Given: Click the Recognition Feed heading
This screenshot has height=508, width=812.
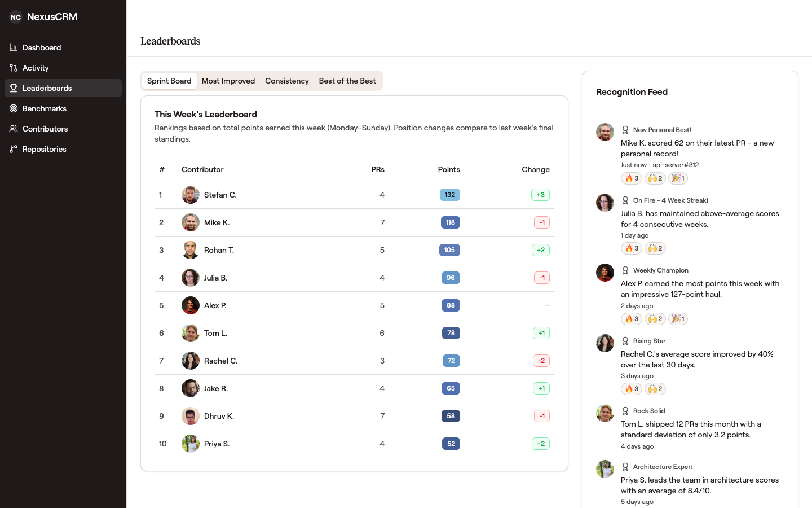Looking at the screenshot, I should coord(632,92).
